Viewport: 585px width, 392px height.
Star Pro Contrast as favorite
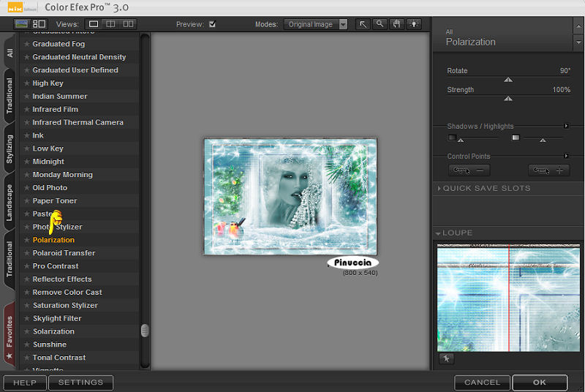(27, 266)
